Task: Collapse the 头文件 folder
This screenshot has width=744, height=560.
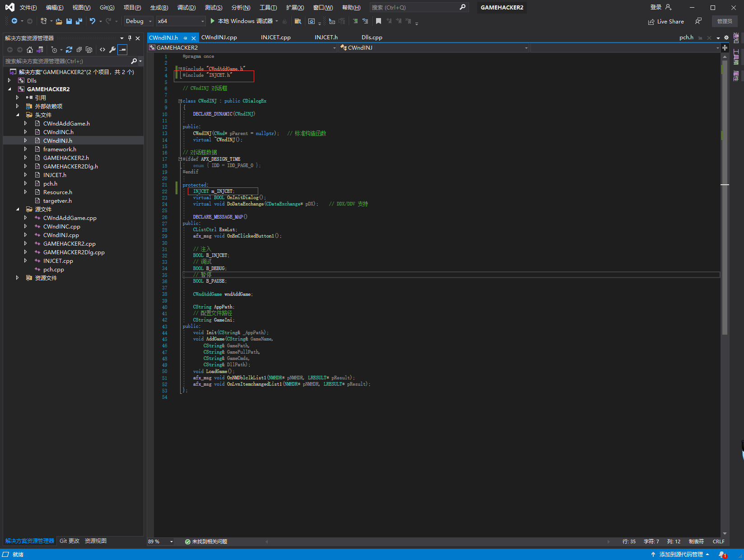Action: pos(18,115)
